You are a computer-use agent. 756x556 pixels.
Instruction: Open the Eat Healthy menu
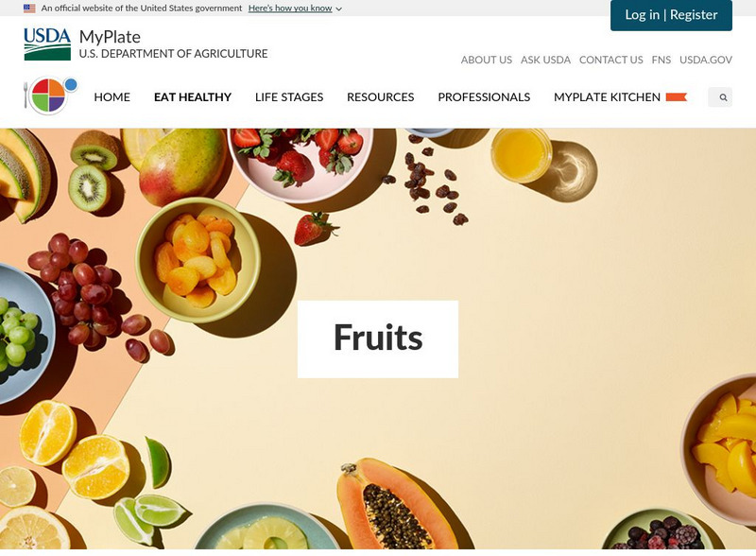(x=193, y=97)
